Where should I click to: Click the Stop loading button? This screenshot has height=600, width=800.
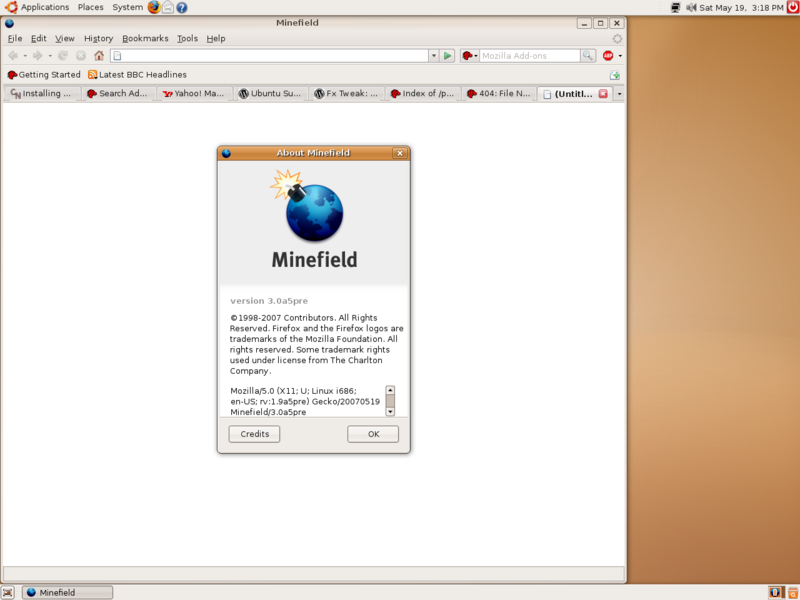pyautogui.click(x=81, y=56)
